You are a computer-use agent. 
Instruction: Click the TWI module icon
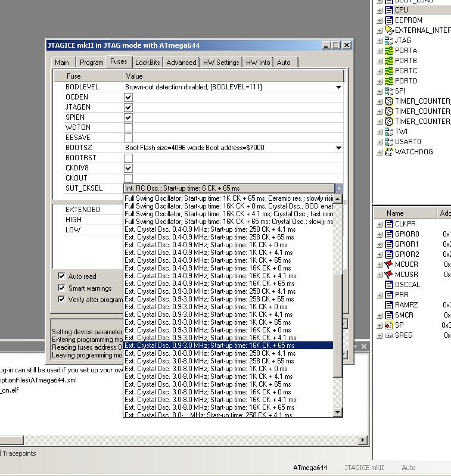tap(389, 132)
